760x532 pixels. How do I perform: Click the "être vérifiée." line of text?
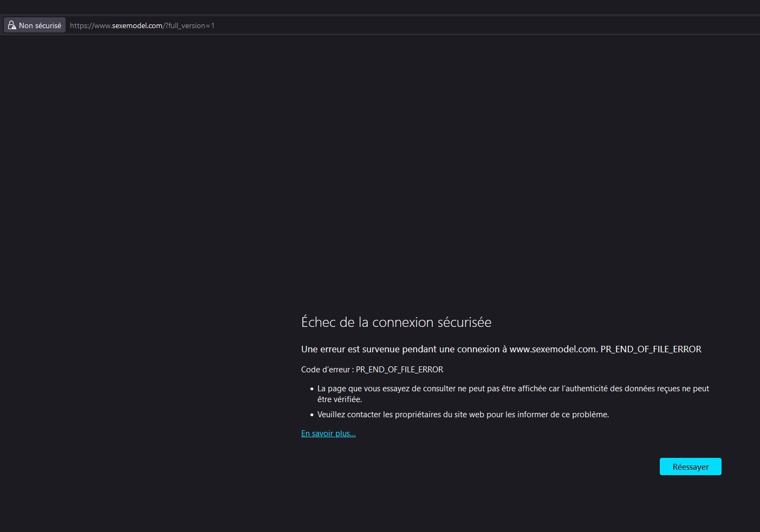coord(340,399)
